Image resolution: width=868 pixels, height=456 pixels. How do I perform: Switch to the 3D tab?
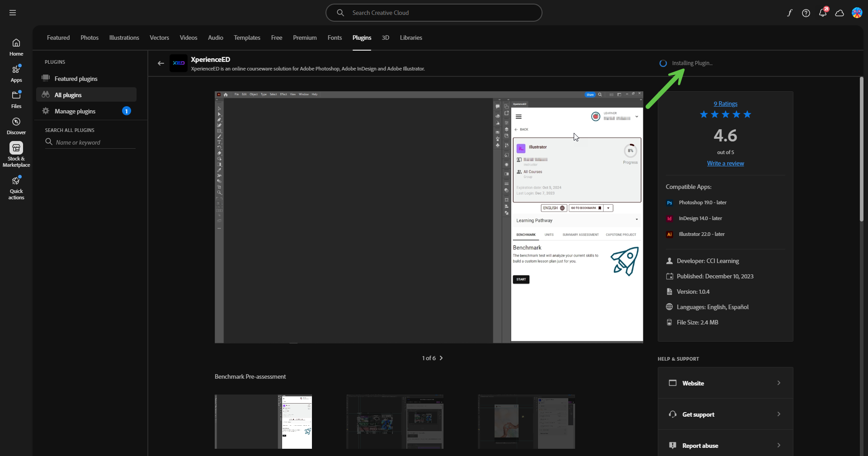point(385,38)
